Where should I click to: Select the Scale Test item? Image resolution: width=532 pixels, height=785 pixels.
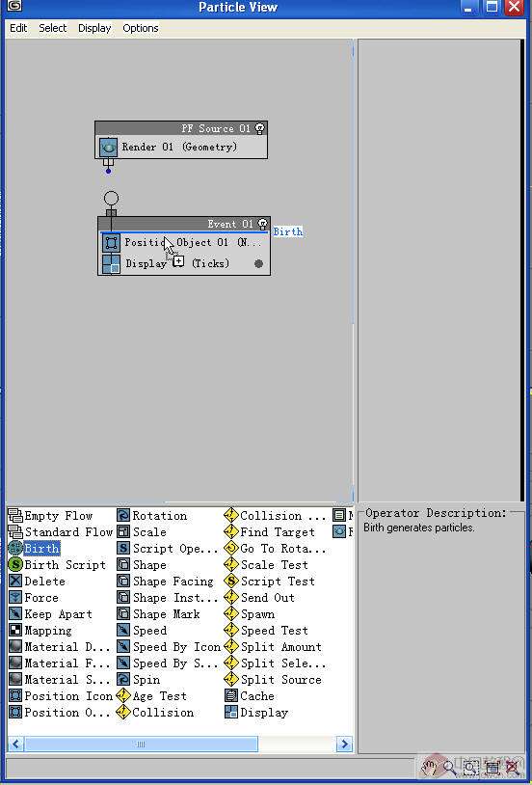(x=266, y=565)
